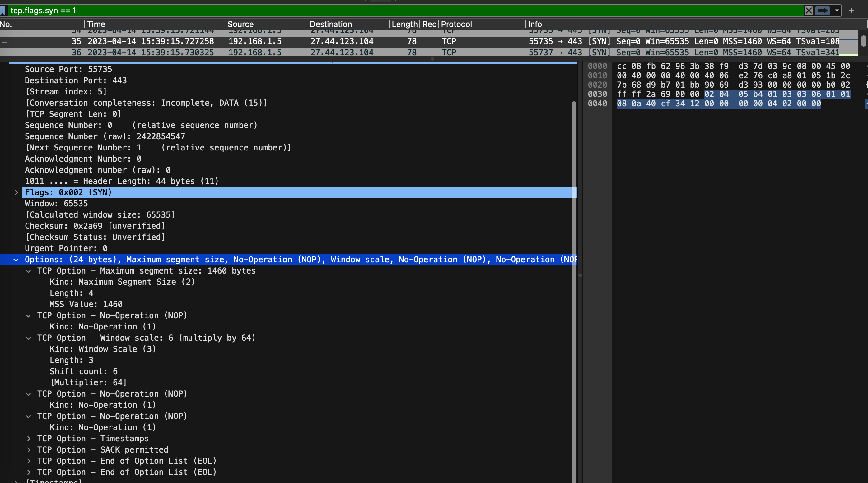This screenshot has height=483, width=868.
Task: Select the Window: 65535 field
Action: tap(56, 204)
